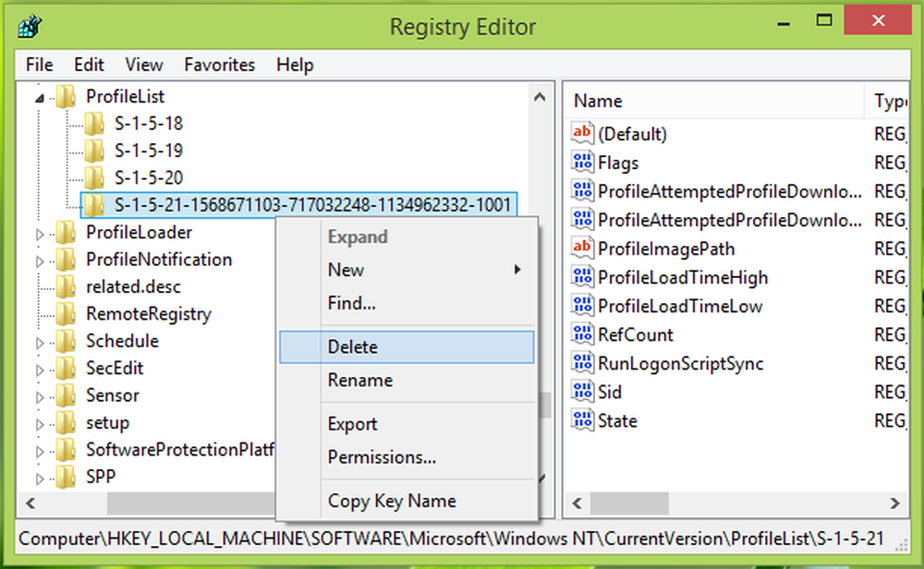Click the values pane horizontal scrollbar thumb

click(x=629, y=503)
